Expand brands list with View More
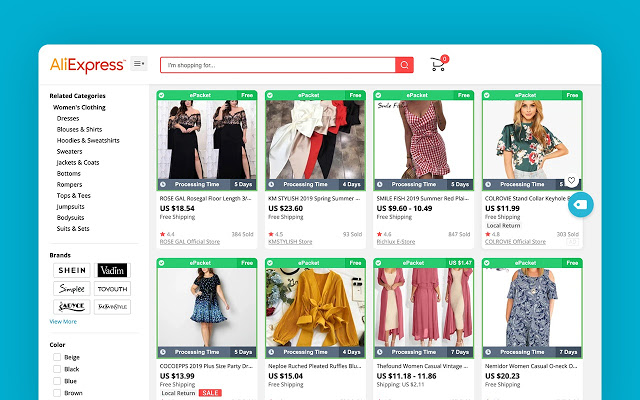This screenshot has height=400, width=640. point(63,321)
